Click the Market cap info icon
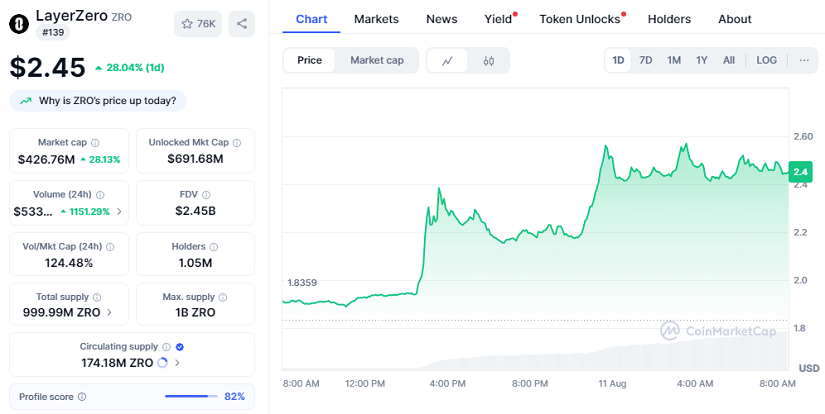825x414 pixels. 95,143
